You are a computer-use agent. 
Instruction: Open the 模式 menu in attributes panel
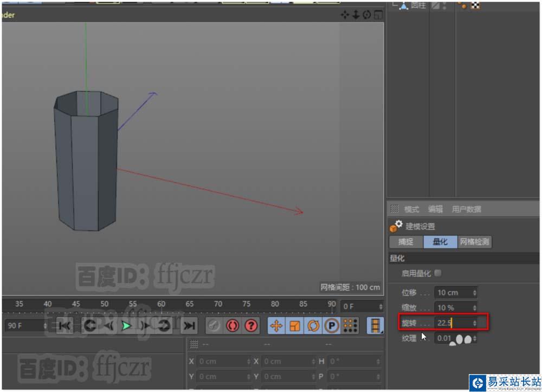pos(411,209)
